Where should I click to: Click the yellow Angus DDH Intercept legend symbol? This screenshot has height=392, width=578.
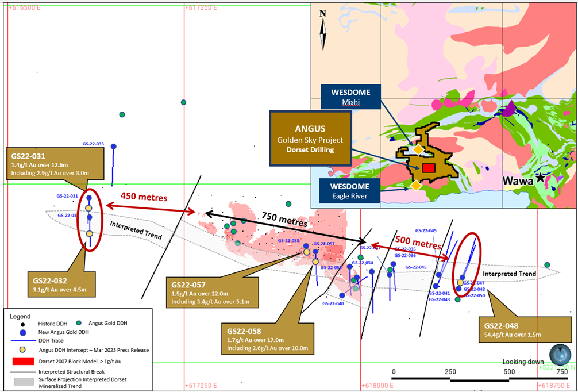point(23,350)
